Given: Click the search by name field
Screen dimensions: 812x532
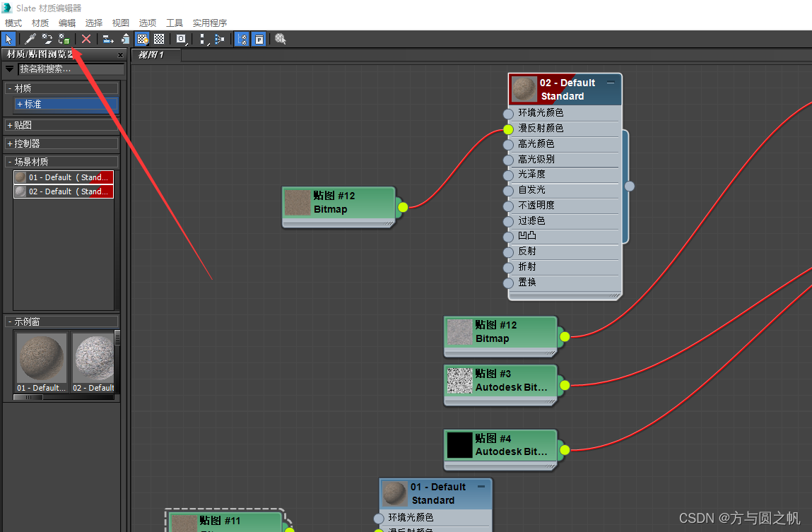Looking at the screenshot, I should click(x=71, y=69).
